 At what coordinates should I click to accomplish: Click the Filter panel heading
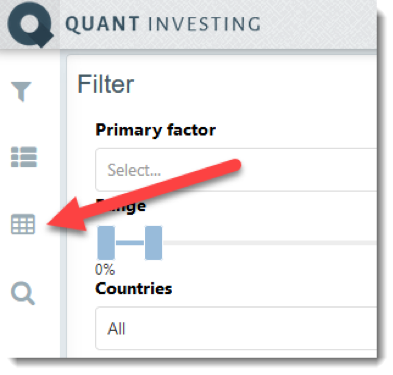click(106, 84)
